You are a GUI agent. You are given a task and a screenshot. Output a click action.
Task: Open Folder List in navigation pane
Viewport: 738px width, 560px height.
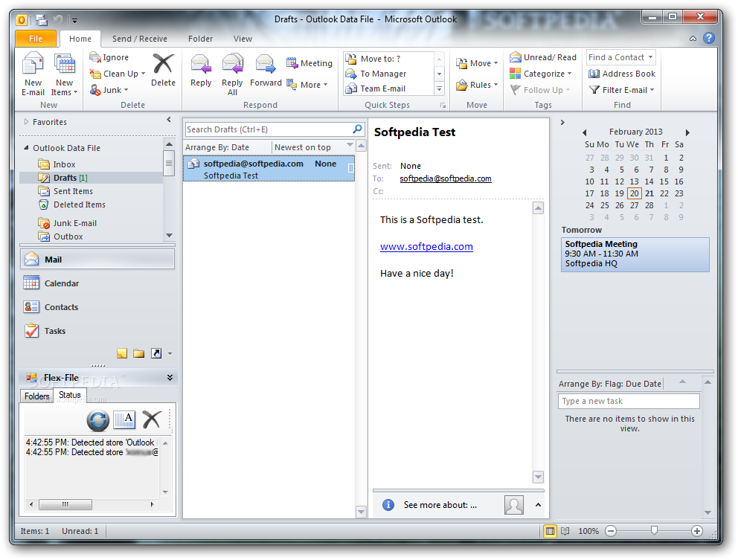[x=139, y=353]
